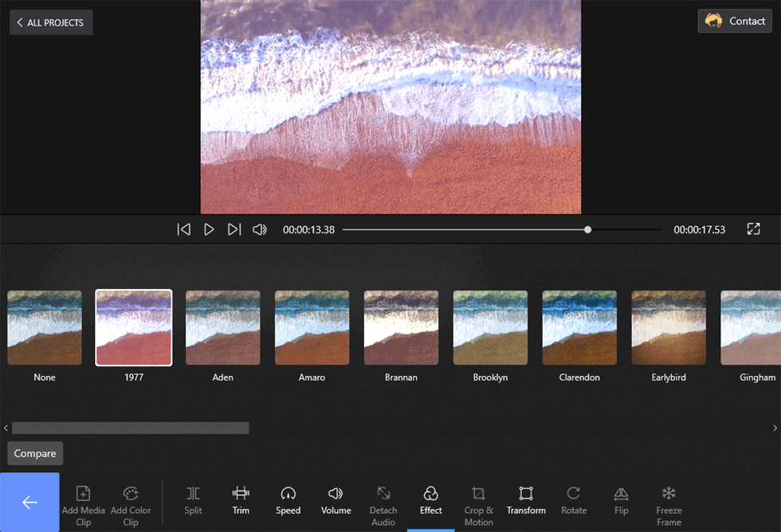Click the Compare button

click(x=35, y=453)
